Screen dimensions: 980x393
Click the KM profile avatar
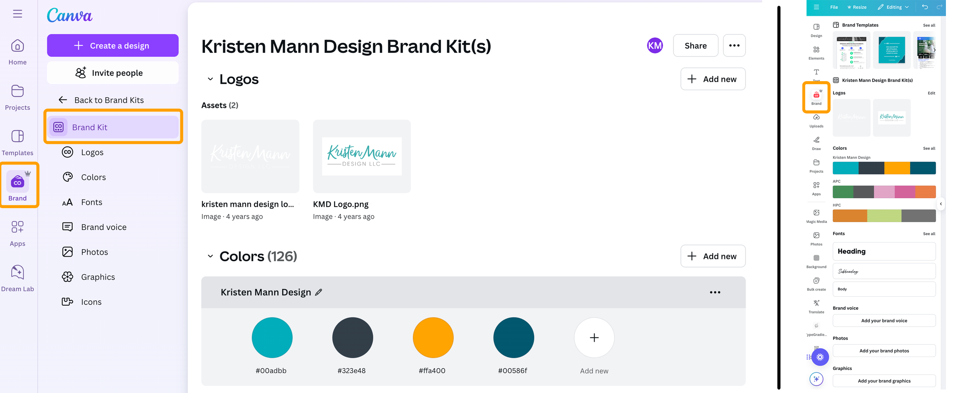coord(655,46)
